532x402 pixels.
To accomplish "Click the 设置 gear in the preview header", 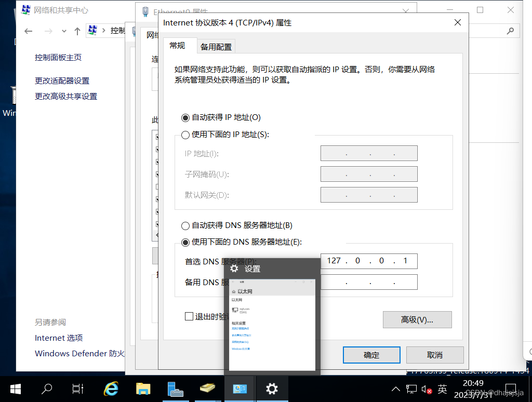I will pyautogui.click(x=234, y=269).
